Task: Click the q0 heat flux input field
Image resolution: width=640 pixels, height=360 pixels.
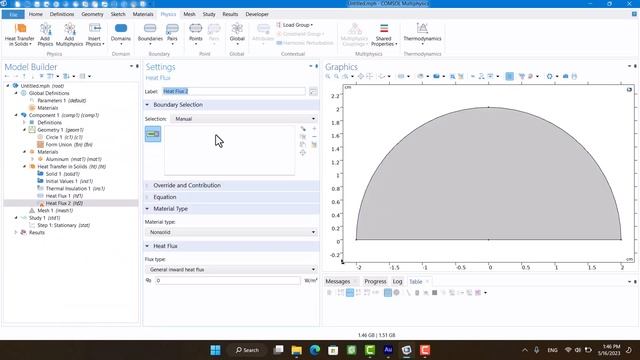Action: (228, 281)
